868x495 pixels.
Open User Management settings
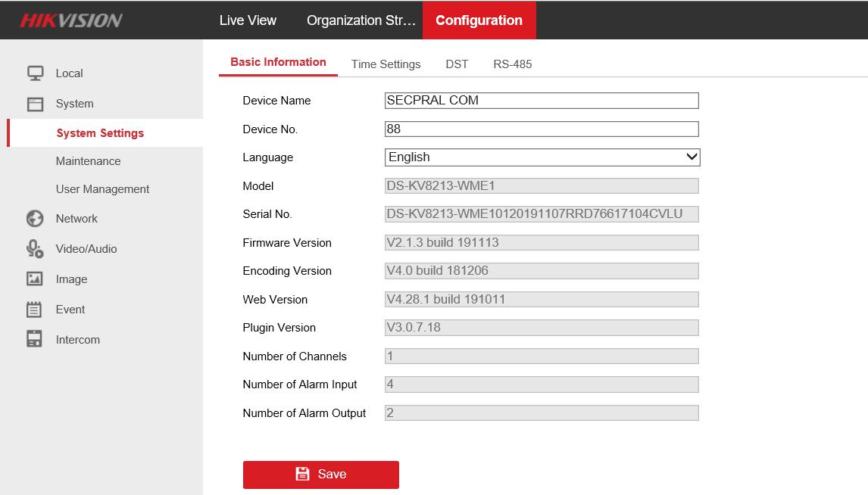click(102, 189)
